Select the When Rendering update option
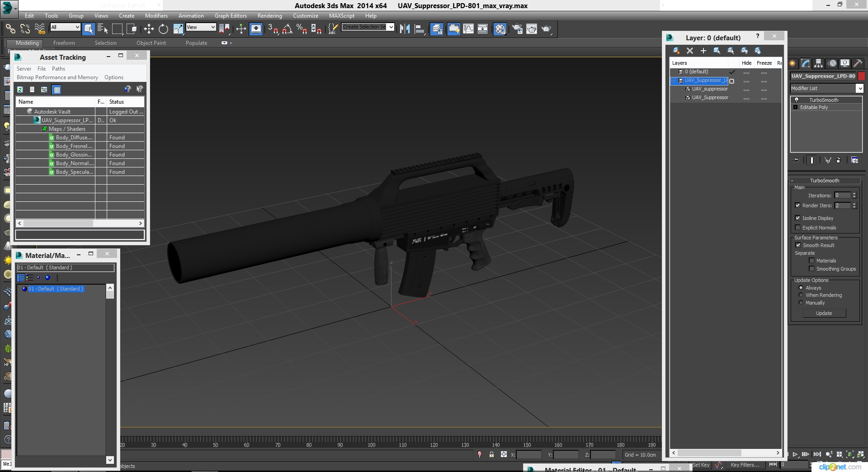 tap(801, 295)
